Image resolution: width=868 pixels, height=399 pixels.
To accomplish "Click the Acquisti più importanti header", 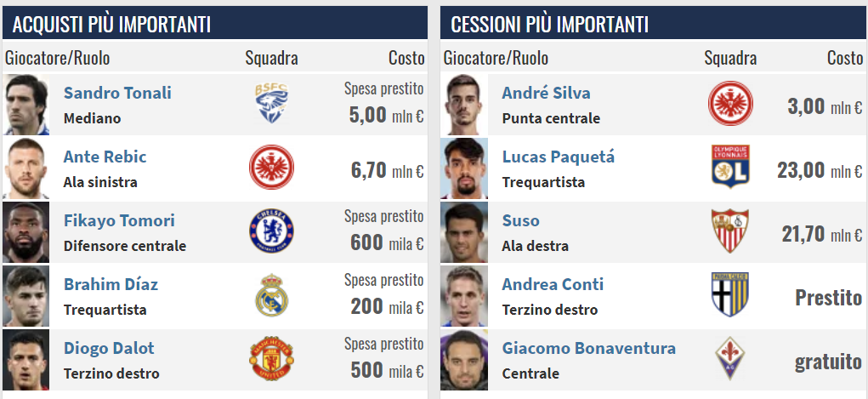I will [x=112, y=24].
